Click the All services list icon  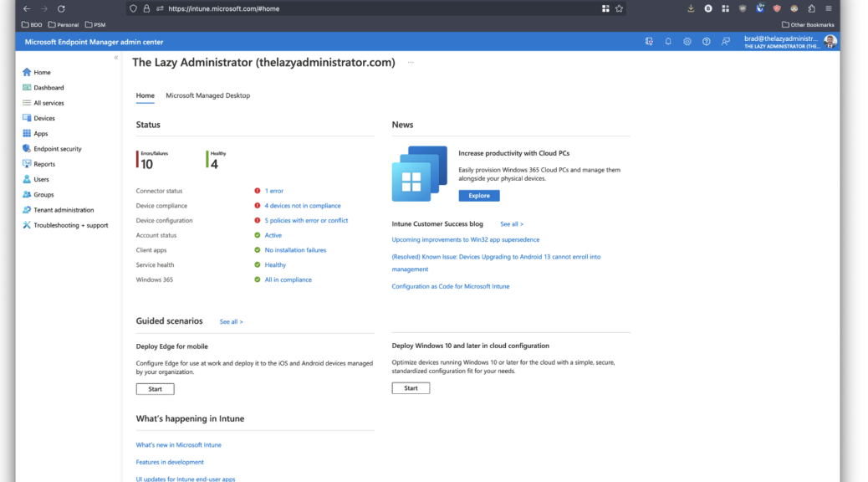tap(27, 103)
